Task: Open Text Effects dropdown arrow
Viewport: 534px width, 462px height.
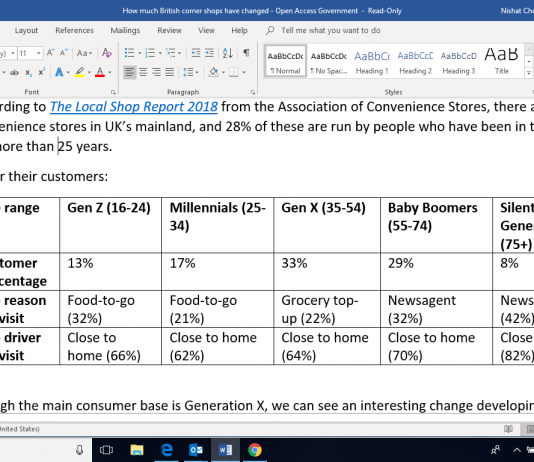Action: (68, 73)
